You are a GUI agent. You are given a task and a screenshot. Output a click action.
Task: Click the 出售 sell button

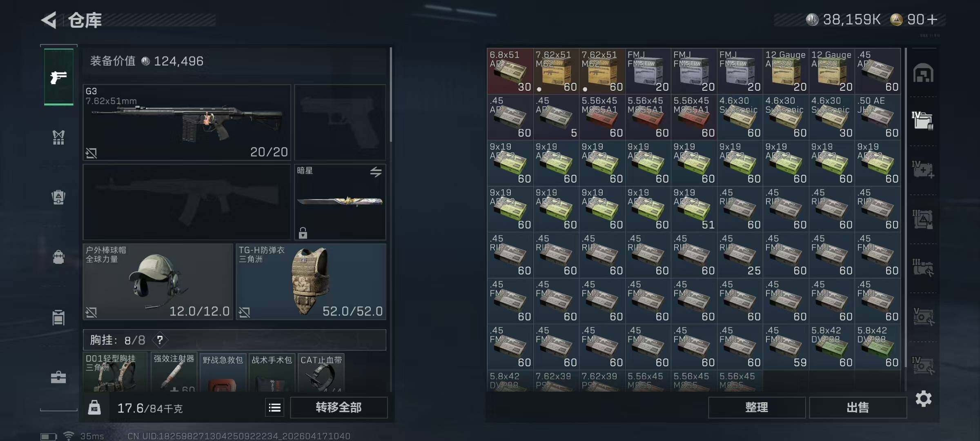[857, 408]
